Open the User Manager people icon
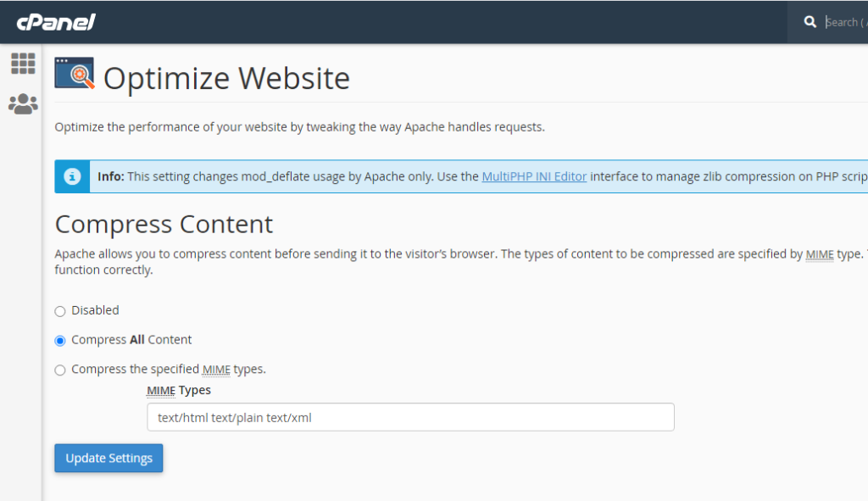The height and width of the screenshot is (501, 868). (x=23, y=104)
